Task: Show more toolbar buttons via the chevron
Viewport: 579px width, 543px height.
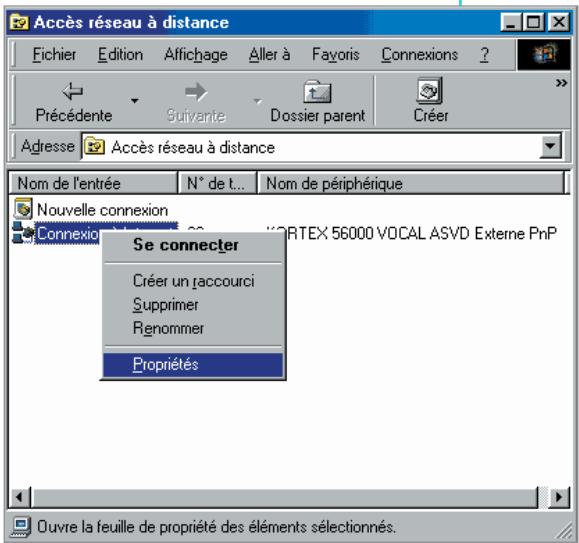Action: 561,83
